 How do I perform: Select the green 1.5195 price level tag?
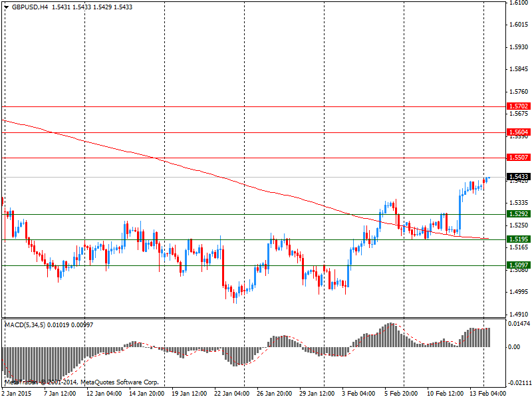click(x=519, y=239)
